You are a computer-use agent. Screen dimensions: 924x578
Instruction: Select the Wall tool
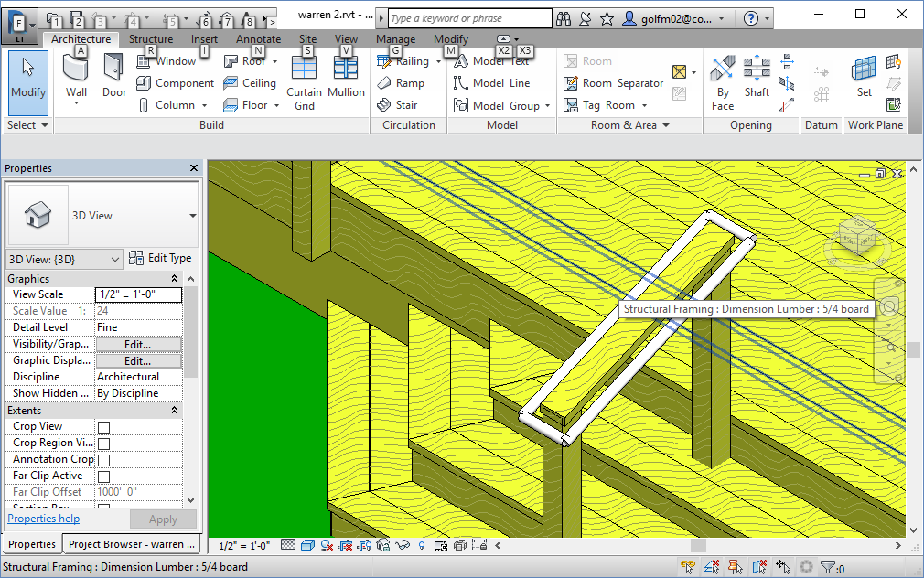coord(75,78)
